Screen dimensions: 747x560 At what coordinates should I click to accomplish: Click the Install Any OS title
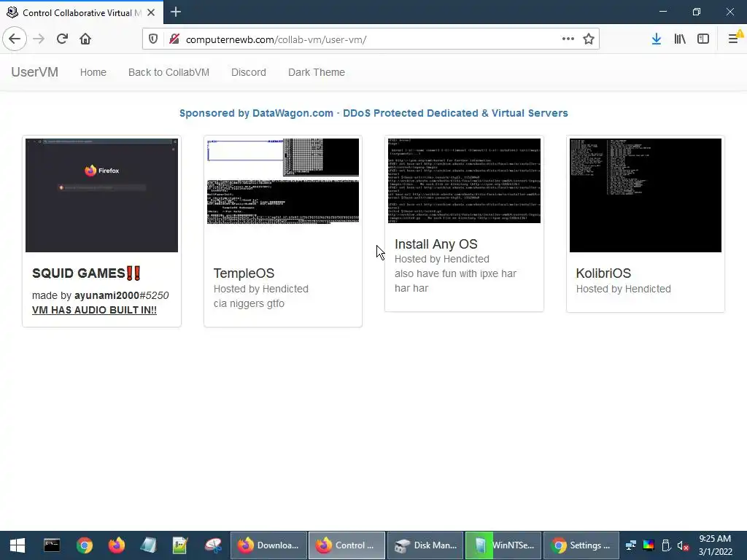pyautogui.click(x=436, y=244)
